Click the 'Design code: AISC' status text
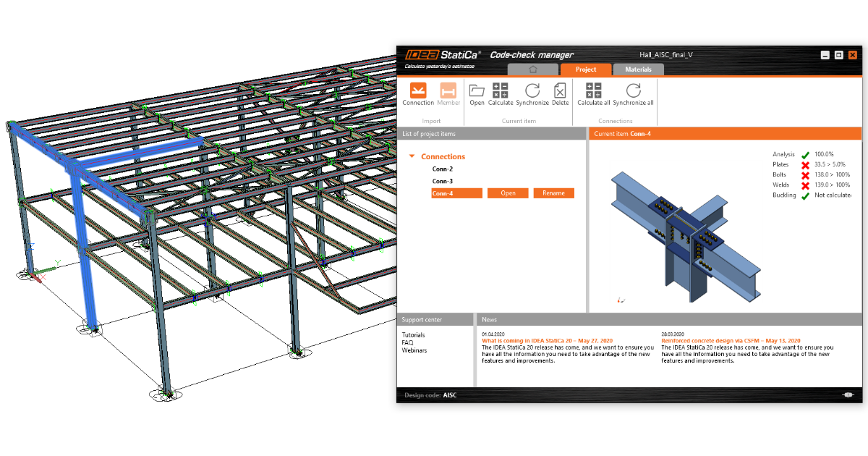The image size is (868, 456). click(x=430, y=395)
